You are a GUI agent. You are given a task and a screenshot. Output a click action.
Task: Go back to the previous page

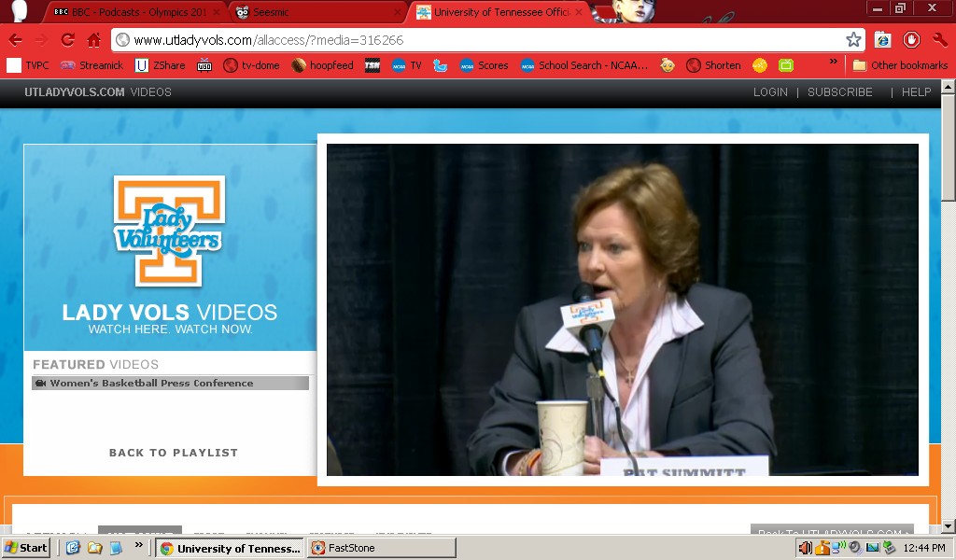[x=15, y=40]
